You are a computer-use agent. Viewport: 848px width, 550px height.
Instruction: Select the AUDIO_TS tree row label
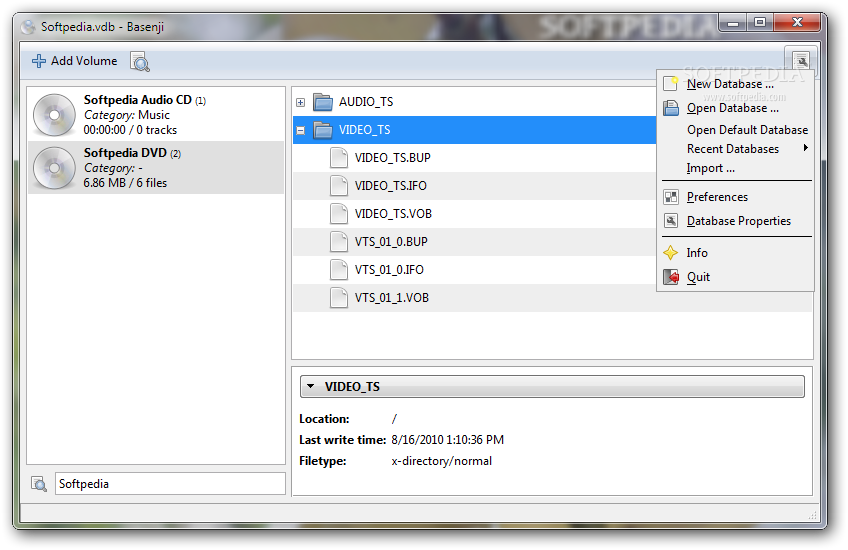(x=366, y=102)
